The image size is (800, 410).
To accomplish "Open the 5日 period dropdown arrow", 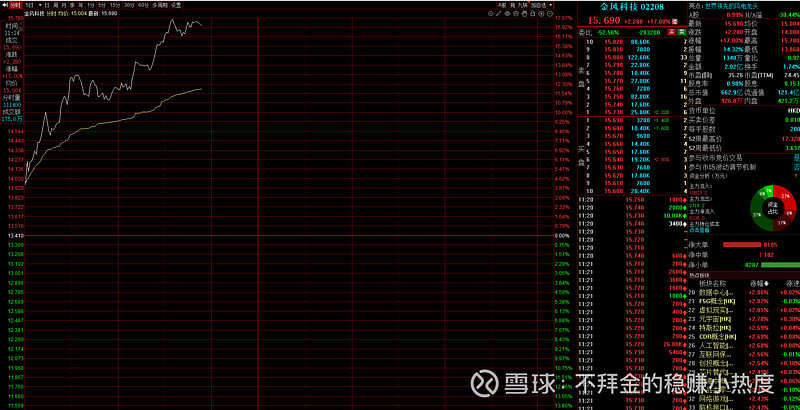I will click(x=40, y=5).
